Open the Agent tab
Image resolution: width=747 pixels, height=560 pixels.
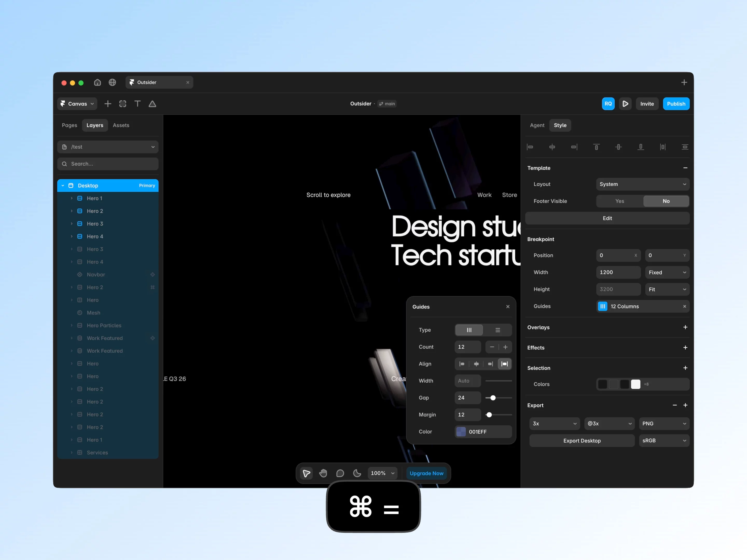pyautogui.click(x=537, y=125)
